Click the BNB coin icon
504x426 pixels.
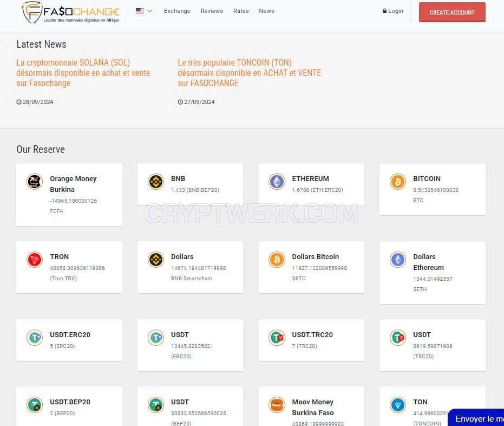(156, 182)
